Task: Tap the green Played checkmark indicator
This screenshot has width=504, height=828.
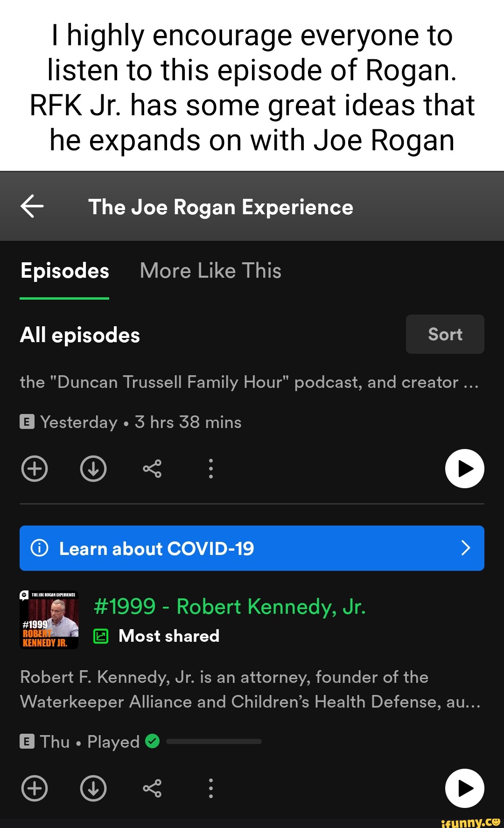Action: tap(153, 741)
